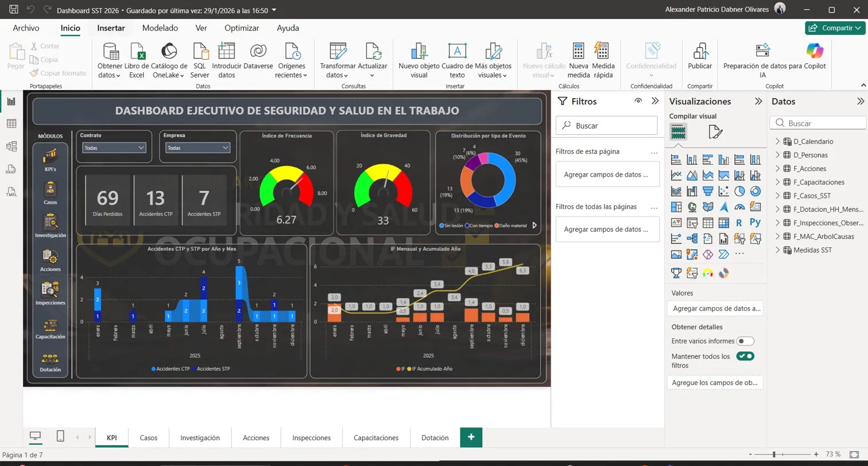The height and width of the screenshot is (466, 868).
Task: Insert a Nuevo objeto visual
Action: click(x=419, y=60)
